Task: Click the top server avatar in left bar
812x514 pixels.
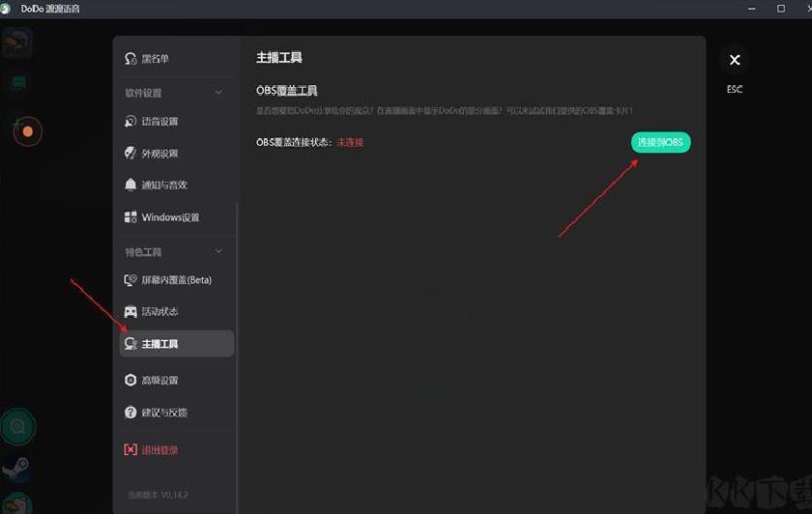Action: pyautogui.click(x=17, y=43)
